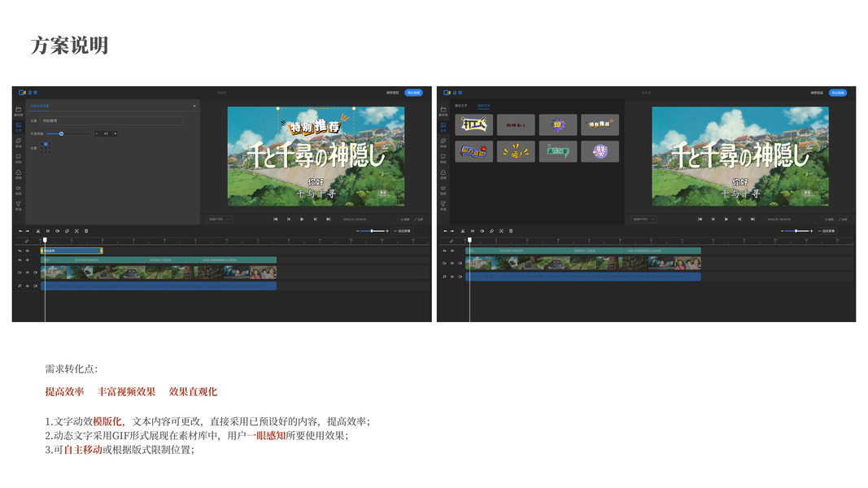Toggle eye visibility of video track, right editor
The width and height of the screenshot is (868, 488).
(451, 263)
